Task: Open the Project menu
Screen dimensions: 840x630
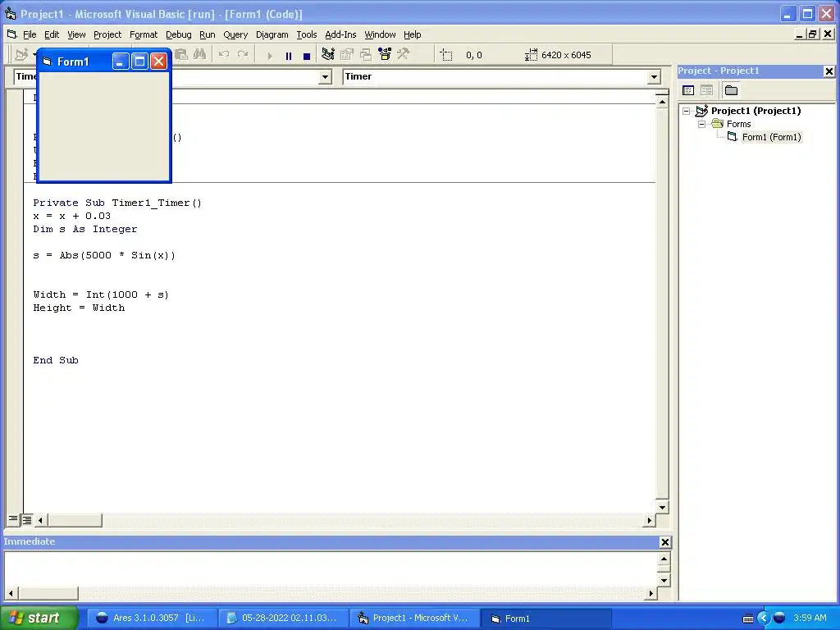Action: 107,34
